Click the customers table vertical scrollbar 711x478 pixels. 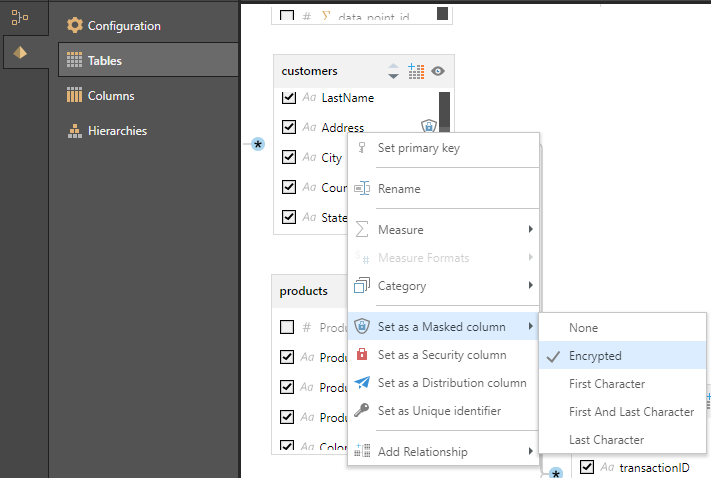[x=444, y=110]
